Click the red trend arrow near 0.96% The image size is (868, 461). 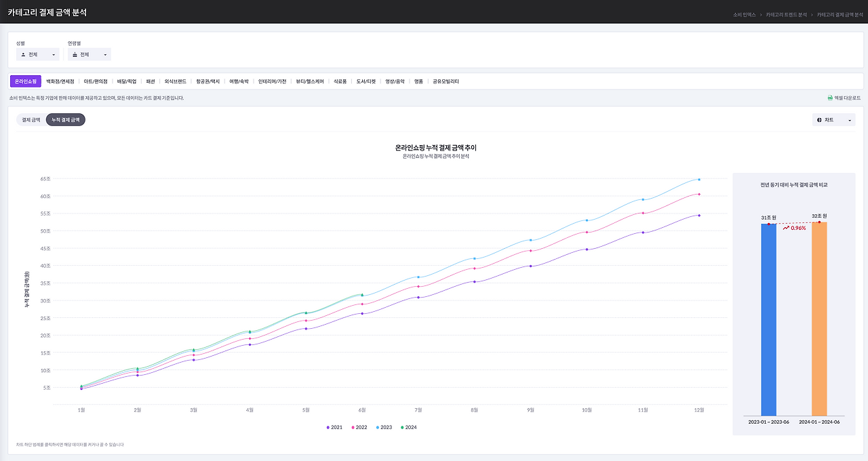(x=786, y=228)
